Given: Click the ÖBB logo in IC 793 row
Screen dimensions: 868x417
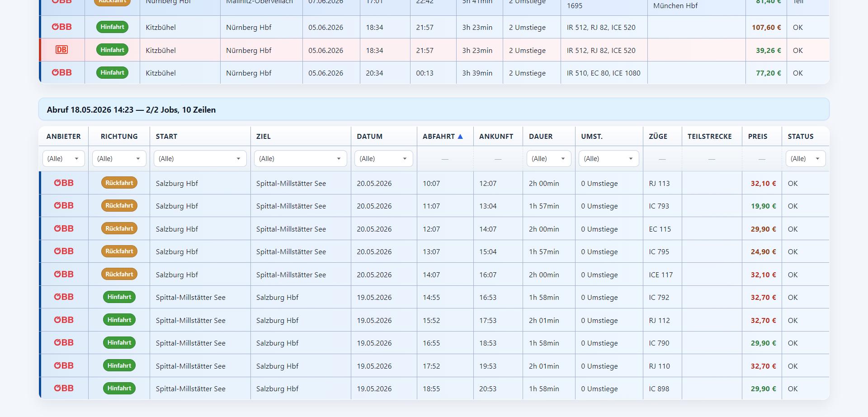Looking at the screenshot, I should 64,205.
